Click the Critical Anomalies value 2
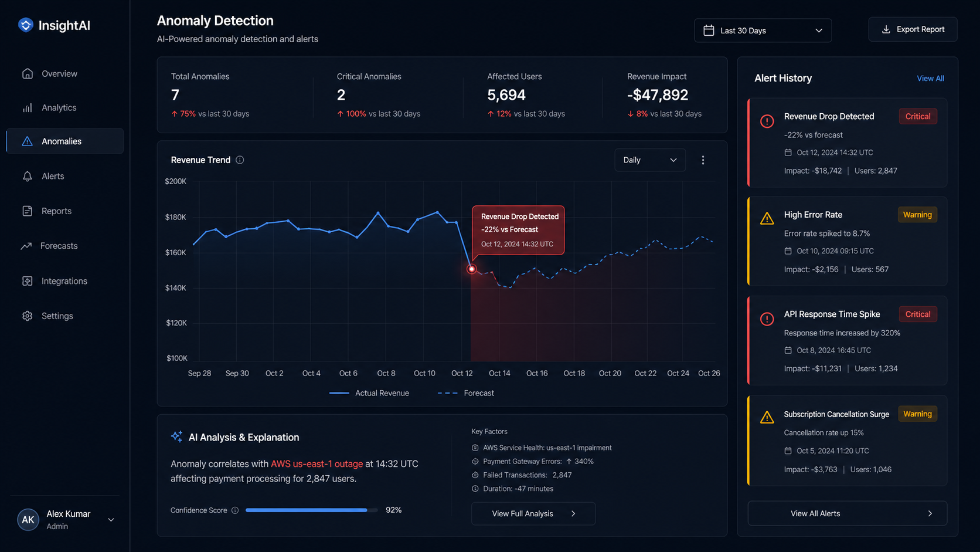 [341, 95]
